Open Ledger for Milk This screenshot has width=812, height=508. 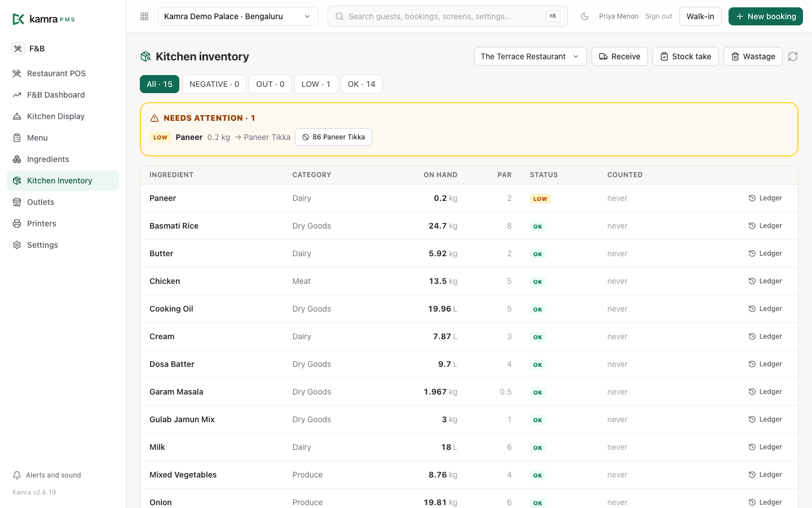[x=765, y=447]
